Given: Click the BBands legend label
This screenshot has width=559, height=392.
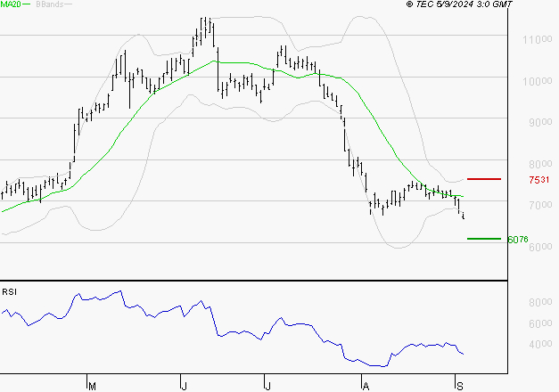Looking at the screenshot, I should click(x=50, y=4).
